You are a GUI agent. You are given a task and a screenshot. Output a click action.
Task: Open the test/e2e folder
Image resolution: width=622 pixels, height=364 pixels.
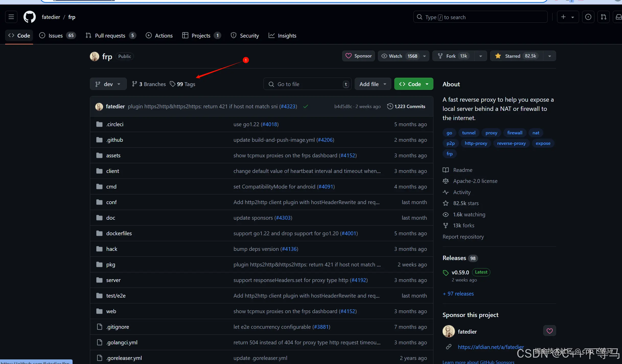[116, 296]
